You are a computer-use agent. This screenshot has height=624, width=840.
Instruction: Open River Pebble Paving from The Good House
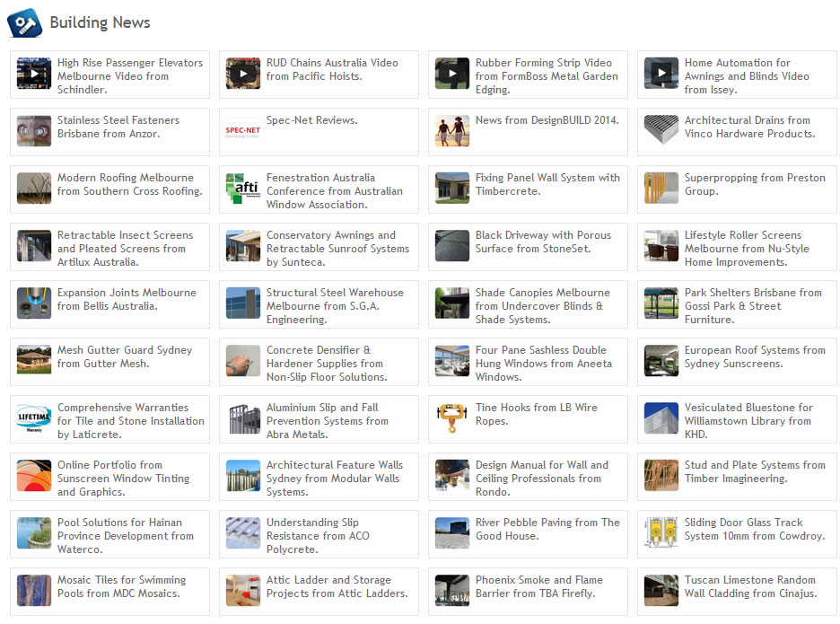(547, 529)
